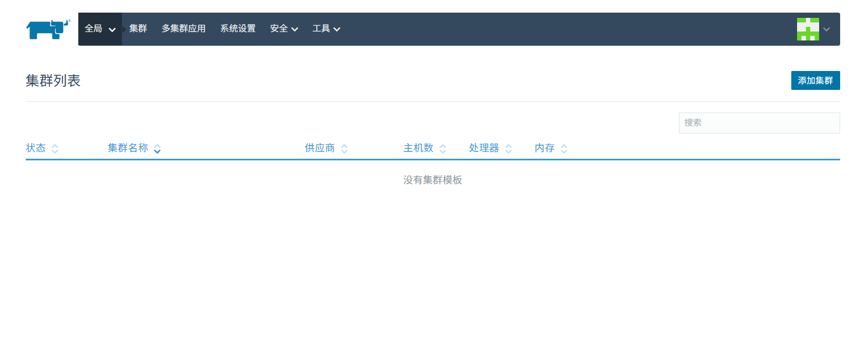
Task: Sort by 处理器 column header
Action: [484, 148]
